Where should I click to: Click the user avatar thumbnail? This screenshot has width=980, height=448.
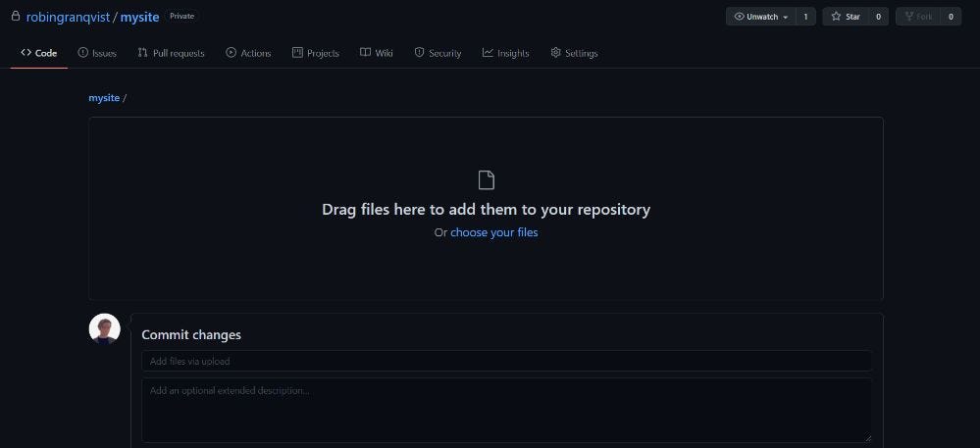coord(104,328)
